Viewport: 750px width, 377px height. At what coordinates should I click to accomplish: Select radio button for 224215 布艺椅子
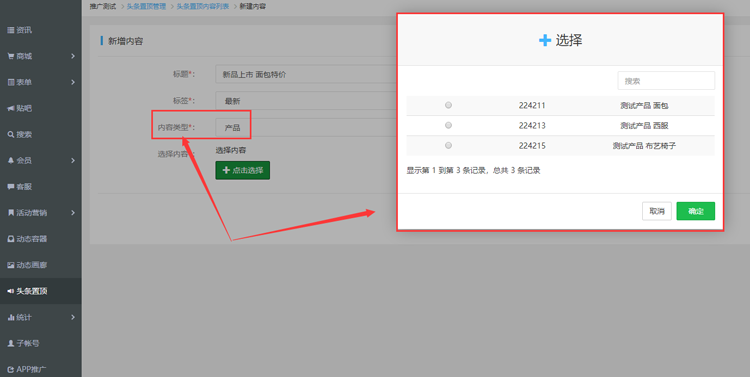pos(448,145)
